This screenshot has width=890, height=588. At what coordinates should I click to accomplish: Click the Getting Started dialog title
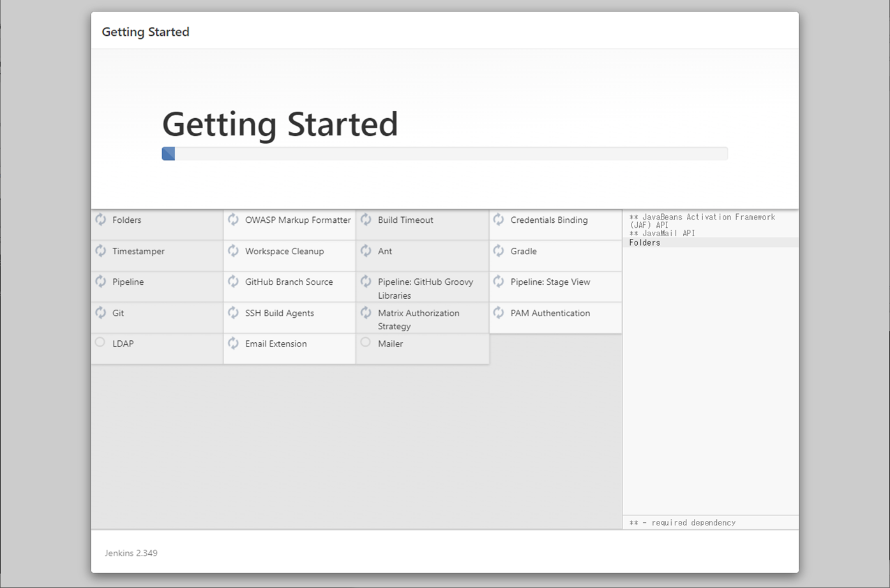(146, 32)
